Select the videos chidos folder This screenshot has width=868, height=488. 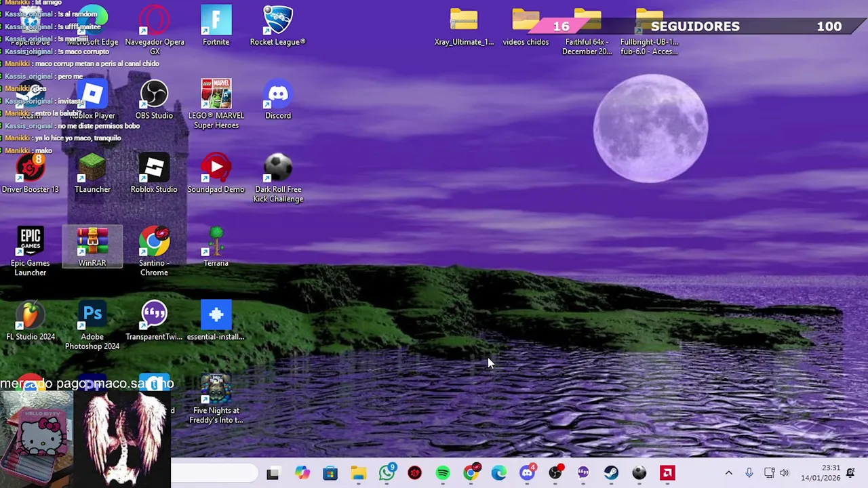pyautogui.click(x=526, y=27)
